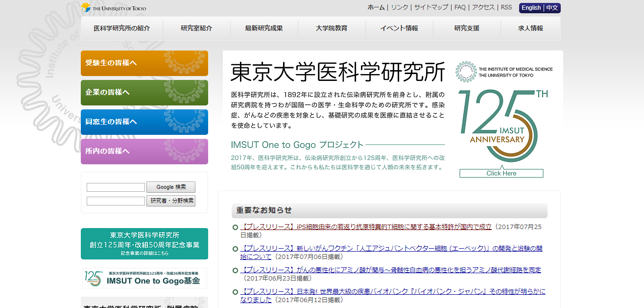This screenshot has height=308, width=644.
Task: Click the orange 受験生の皆様へ banner
Action: point(144,63)
